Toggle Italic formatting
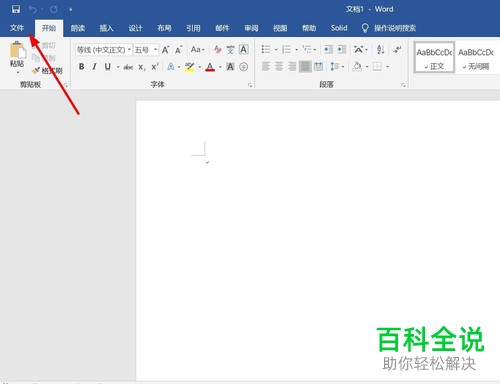Screen dimensions: 500x384 tap(95, 67)
